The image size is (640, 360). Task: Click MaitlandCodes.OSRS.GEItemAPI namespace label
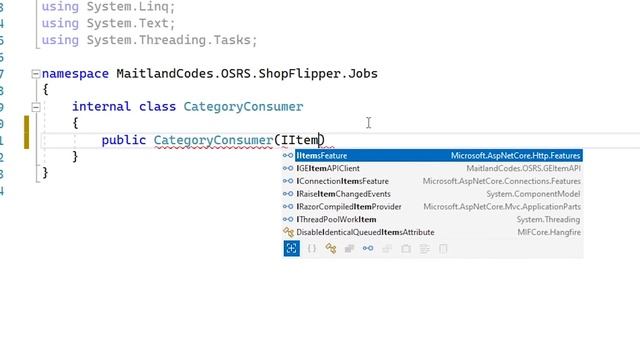[x=523, y=168]
